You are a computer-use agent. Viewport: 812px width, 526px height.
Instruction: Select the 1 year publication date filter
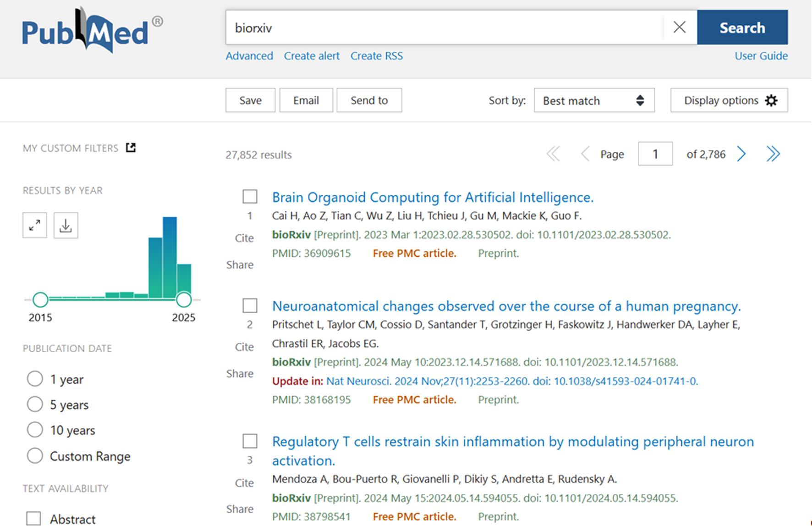35,379
